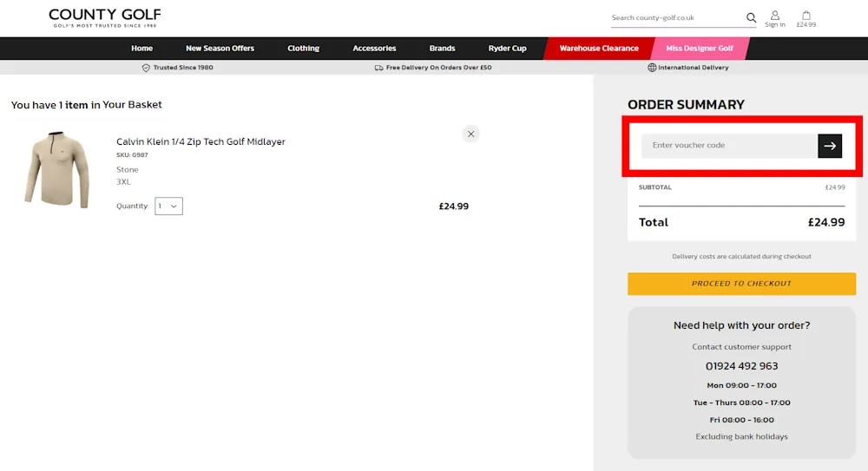Screen dimensions: 868x471
Task: Open the Ryder Cup menu
Action: pyautogui.click(x=507, y=49)
